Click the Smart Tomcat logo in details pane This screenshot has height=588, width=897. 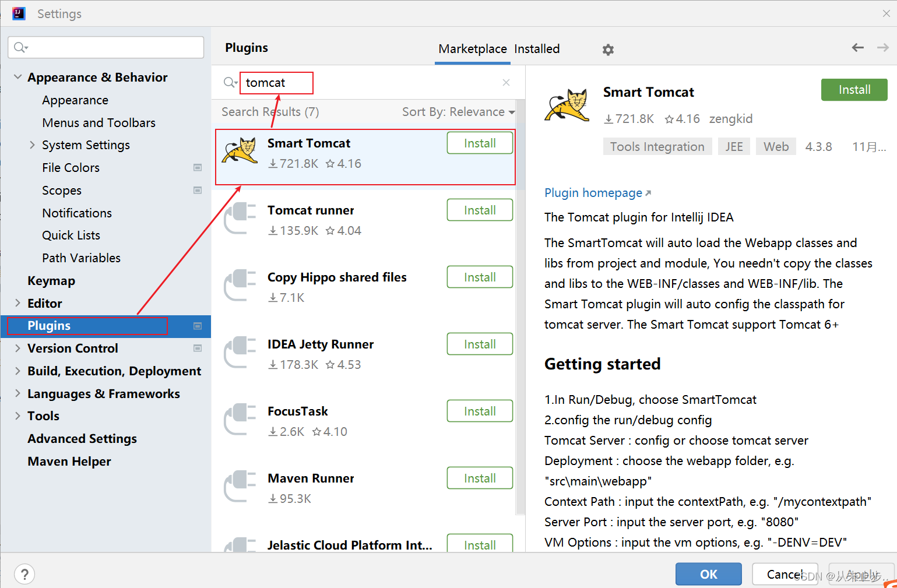567,105
